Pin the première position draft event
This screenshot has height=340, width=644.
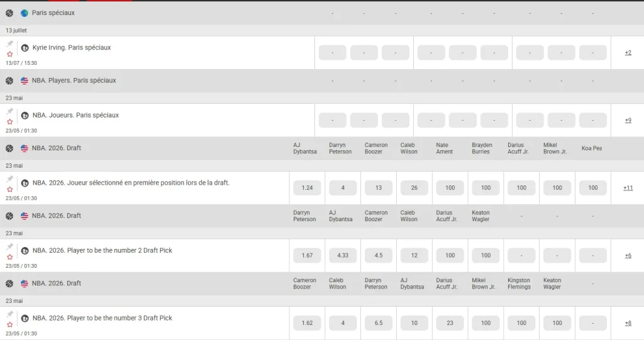point(10,178)
